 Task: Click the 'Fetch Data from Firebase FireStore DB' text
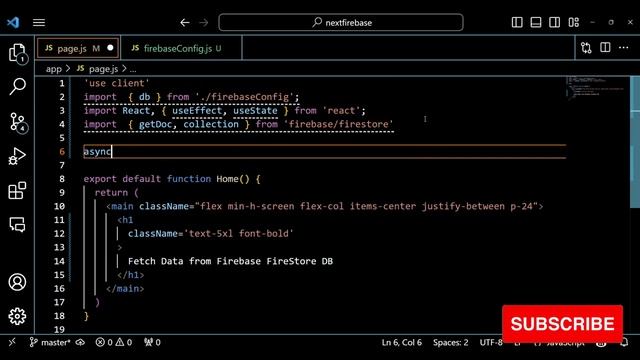230,261
